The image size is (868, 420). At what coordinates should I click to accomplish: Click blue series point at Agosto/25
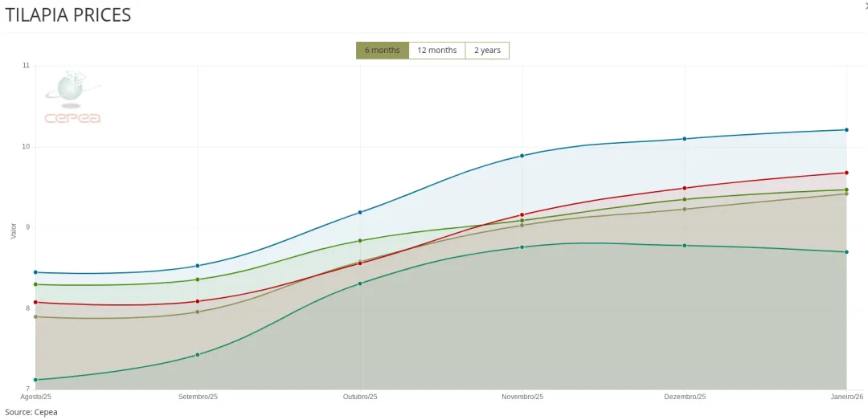(35, 272)
